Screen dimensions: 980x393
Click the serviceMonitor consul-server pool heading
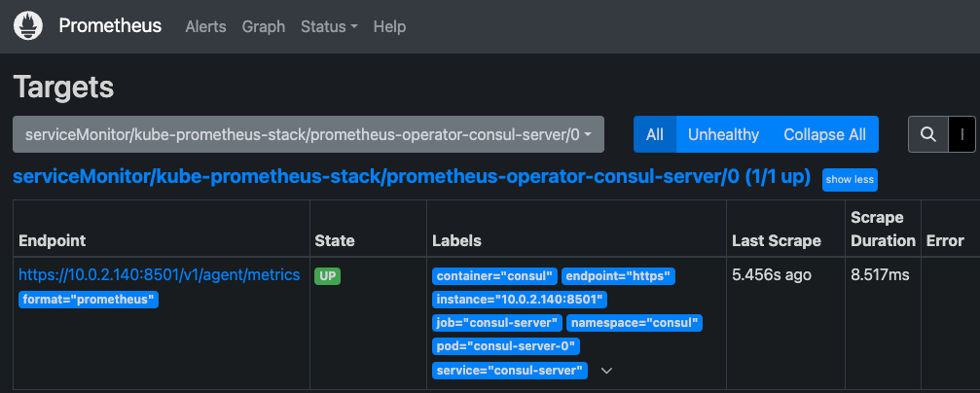412,177
